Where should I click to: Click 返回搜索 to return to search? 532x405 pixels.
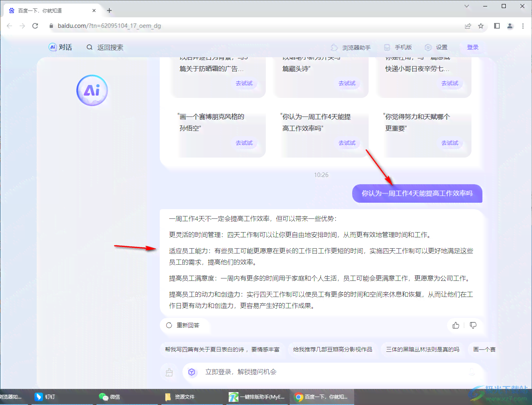[105, 47]
